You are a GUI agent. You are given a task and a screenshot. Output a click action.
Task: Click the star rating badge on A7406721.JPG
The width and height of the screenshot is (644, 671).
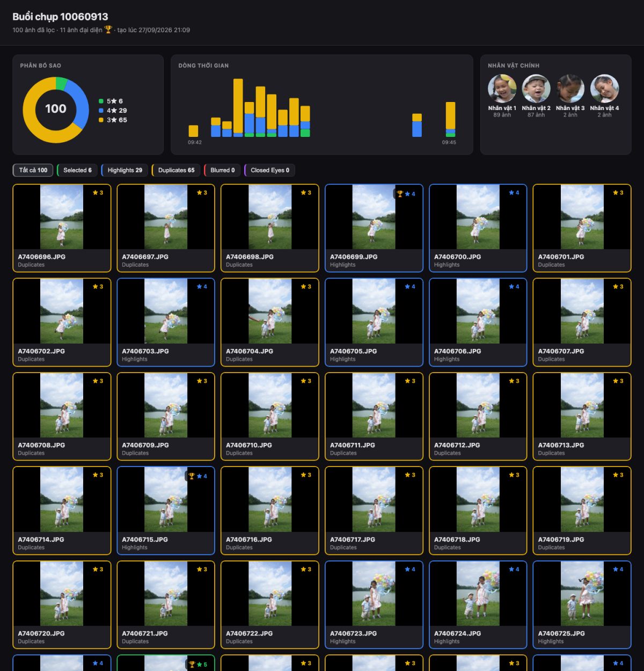(202, 570)
